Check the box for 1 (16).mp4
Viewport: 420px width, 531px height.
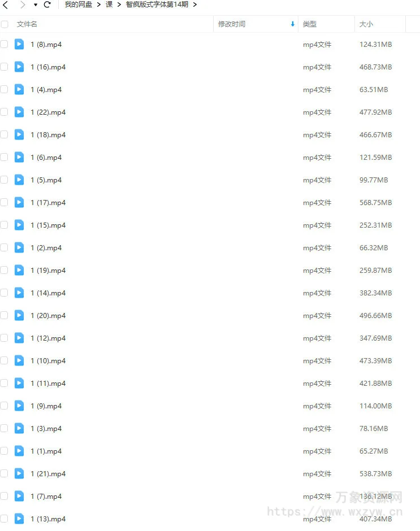coord(4,67)
